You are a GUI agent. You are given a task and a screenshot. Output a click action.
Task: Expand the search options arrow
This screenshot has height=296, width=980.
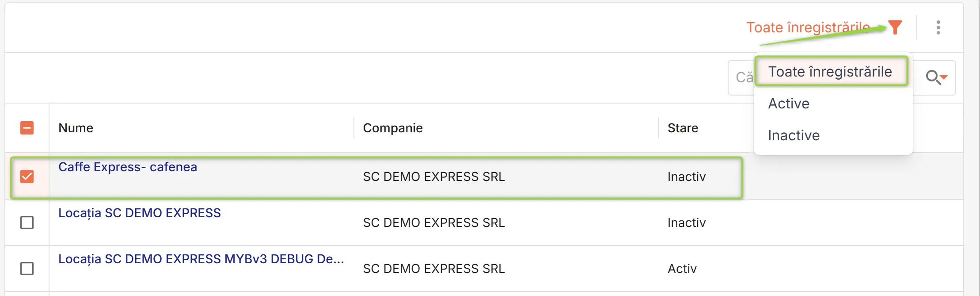point(944,77)
